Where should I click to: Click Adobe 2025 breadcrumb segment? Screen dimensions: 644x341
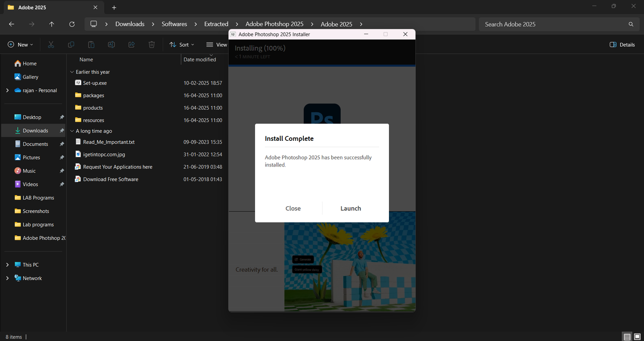pyautogui.click(x=336, y=24)
